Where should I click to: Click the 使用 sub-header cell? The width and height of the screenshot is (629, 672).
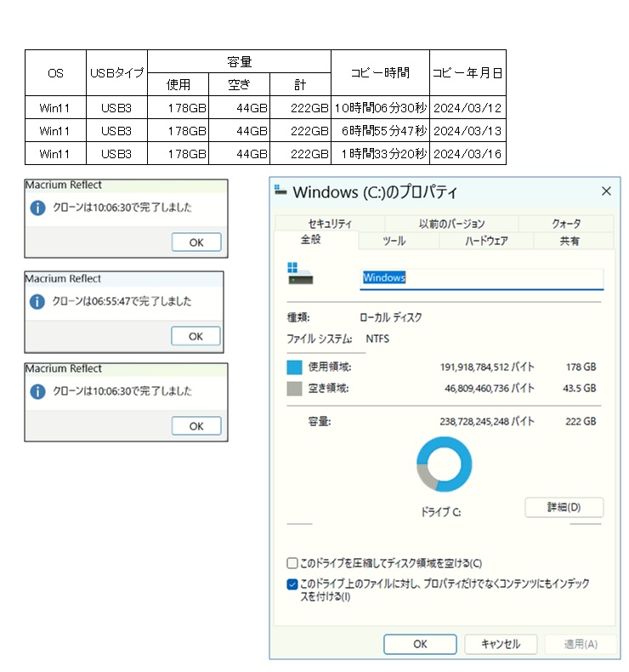click(178, 84)
